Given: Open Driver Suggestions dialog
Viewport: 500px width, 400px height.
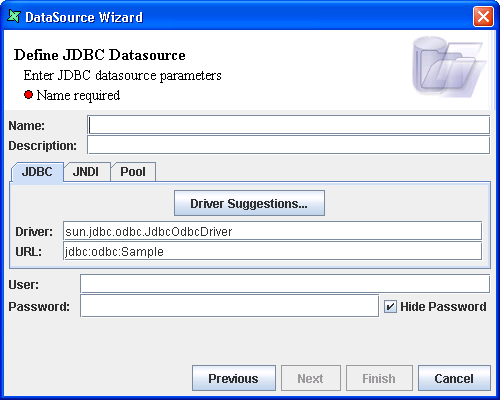Looking at the screenshot, I should tap(249, 203).
